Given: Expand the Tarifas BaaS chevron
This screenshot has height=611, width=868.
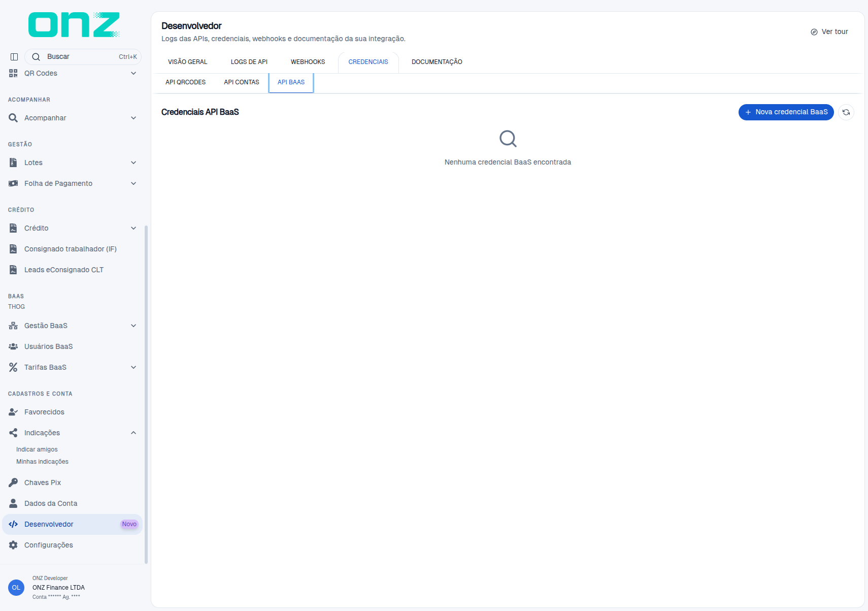Looking at the screenshot, I should point(133,367).
